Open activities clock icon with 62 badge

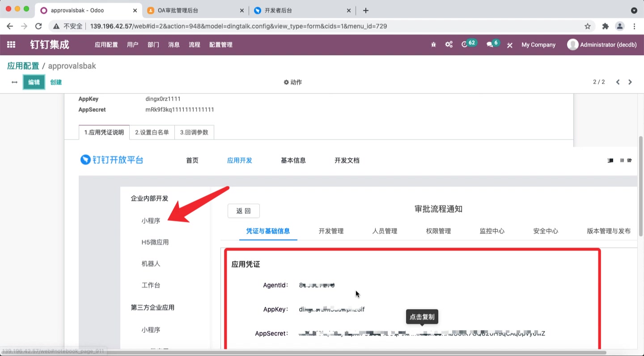pyautogui.click(x=468, y=44)
